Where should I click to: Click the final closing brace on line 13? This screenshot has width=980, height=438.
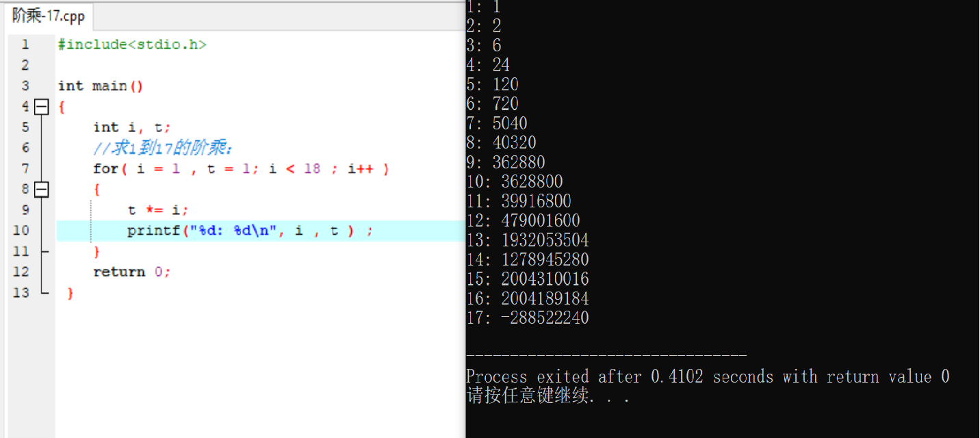coord(70,293)
